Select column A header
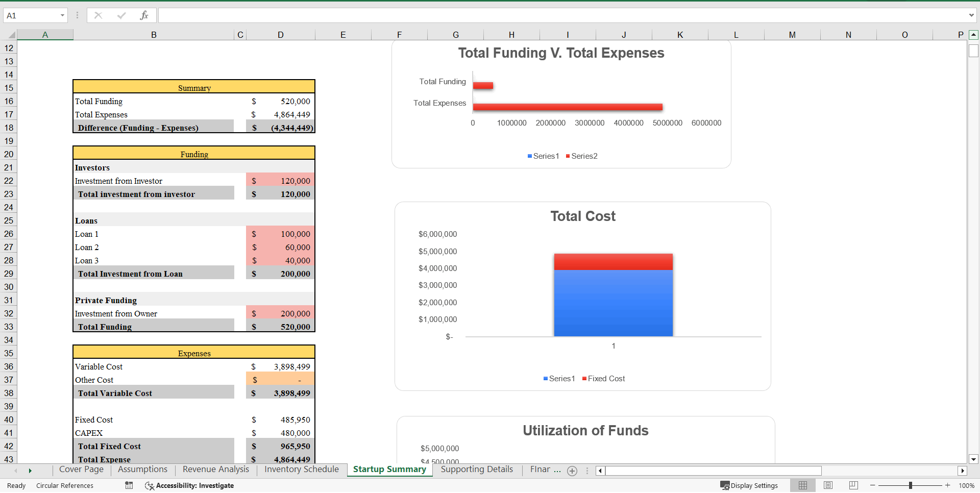 click(45, 35)
